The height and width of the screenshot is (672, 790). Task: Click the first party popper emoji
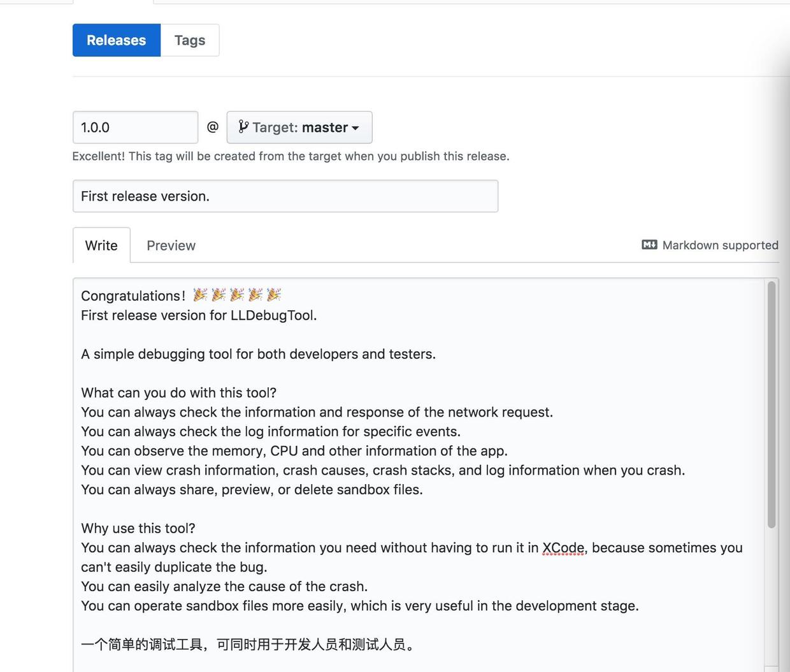click(x=200, y=294)
